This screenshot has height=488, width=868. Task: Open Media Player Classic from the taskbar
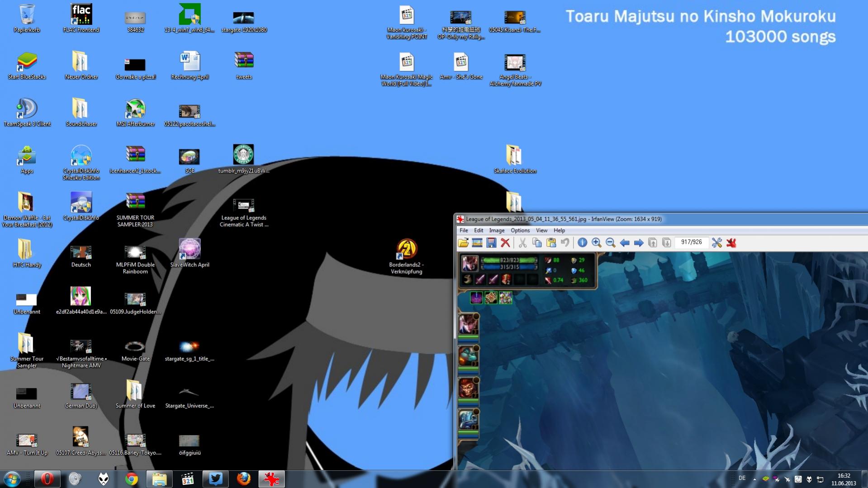tap(187, 479)
